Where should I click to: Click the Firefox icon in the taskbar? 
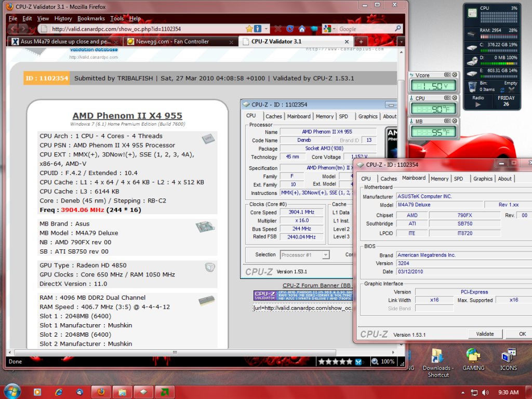101,392
